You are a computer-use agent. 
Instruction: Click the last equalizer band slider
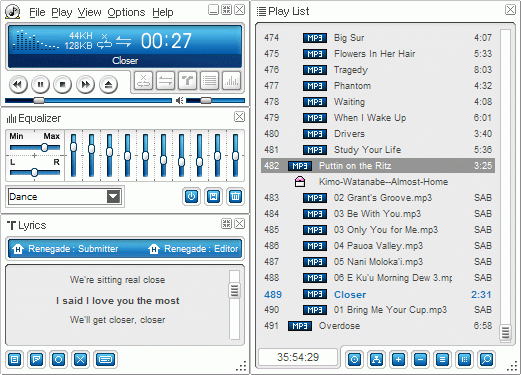coord(235,155)
